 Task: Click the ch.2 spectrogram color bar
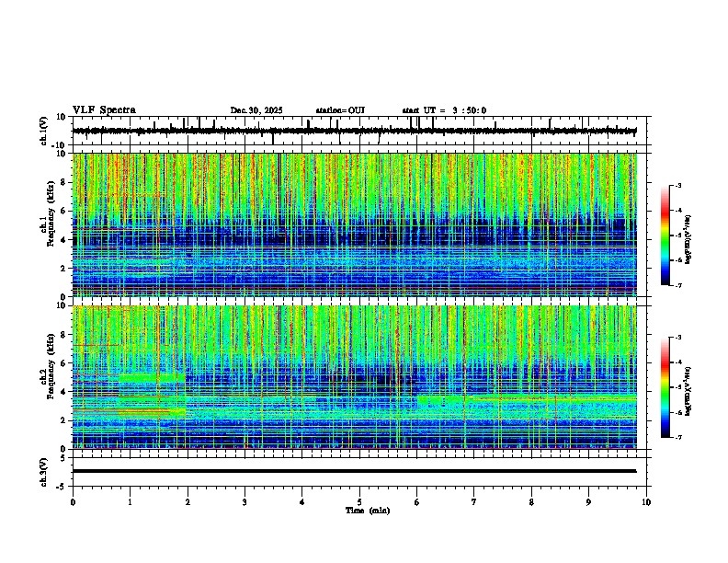[665, 387]
